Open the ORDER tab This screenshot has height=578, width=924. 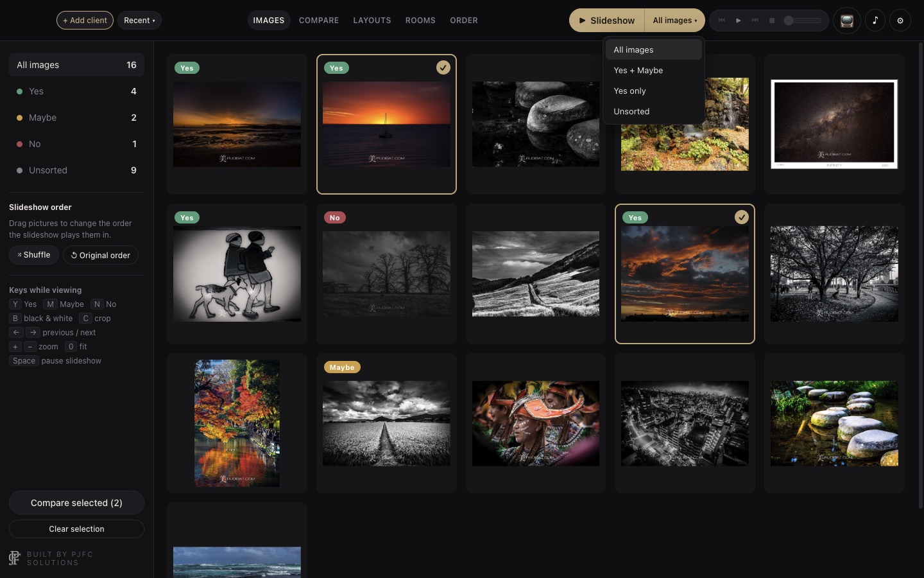pyautogui.click(x=464, y=21)
